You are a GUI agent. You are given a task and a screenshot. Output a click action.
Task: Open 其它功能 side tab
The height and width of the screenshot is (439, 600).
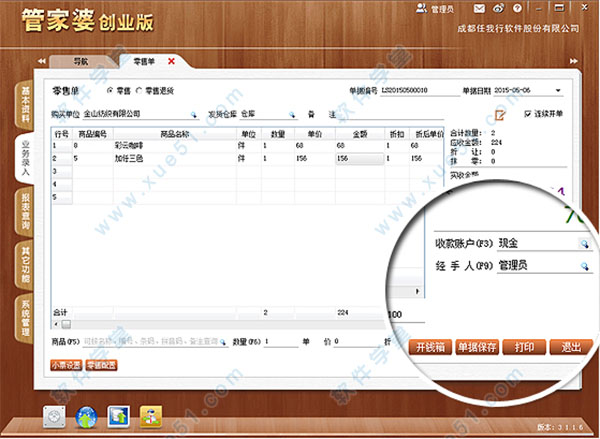[x=25, y=265]
